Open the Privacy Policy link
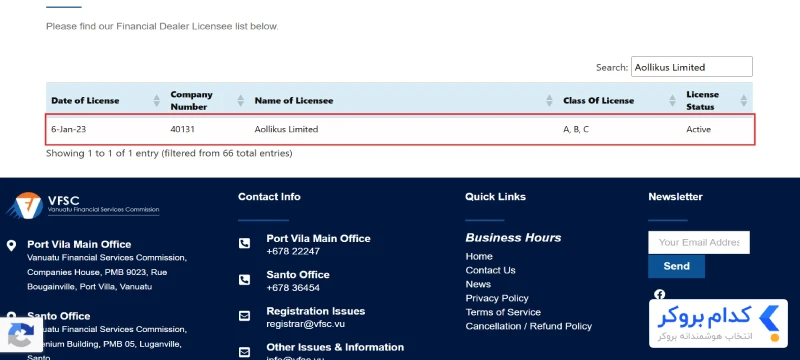Image resolution: width=800 pixels, height=360 pixels. point(497,298)
